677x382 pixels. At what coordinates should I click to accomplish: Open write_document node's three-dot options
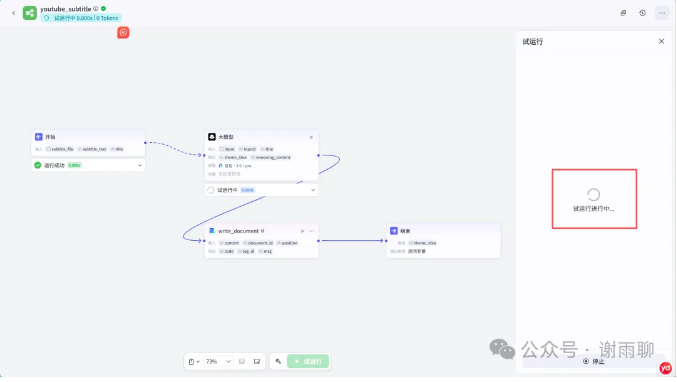pos(312,231)
